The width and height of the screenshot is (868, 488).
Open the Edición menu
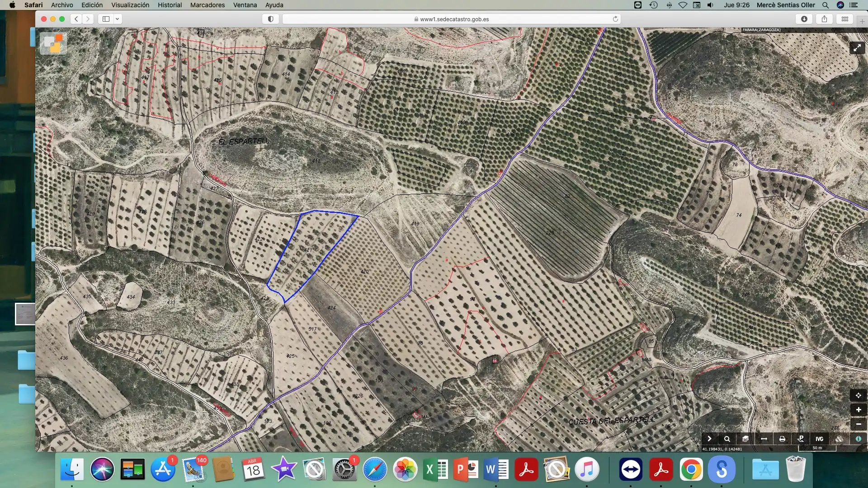(x=92, y=5)
